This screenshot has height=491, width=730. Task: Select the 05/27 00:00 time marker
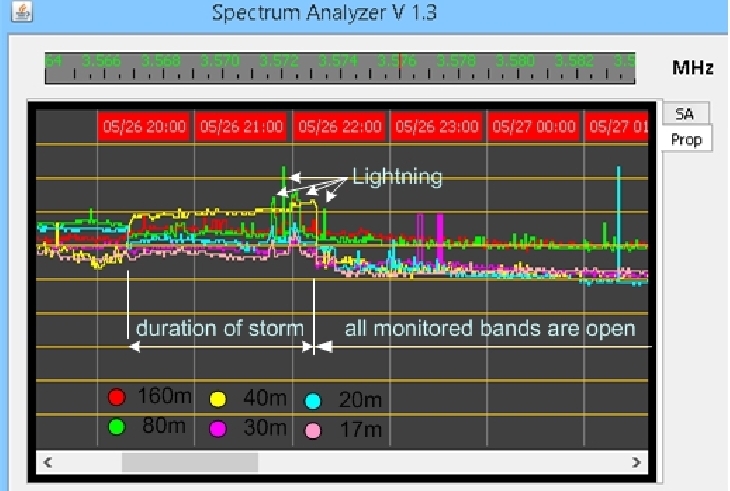click(x=534, y=127)
